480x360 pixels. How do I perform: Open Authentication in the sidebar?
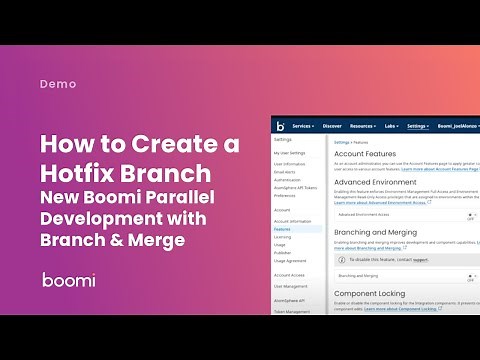point(287,180)
